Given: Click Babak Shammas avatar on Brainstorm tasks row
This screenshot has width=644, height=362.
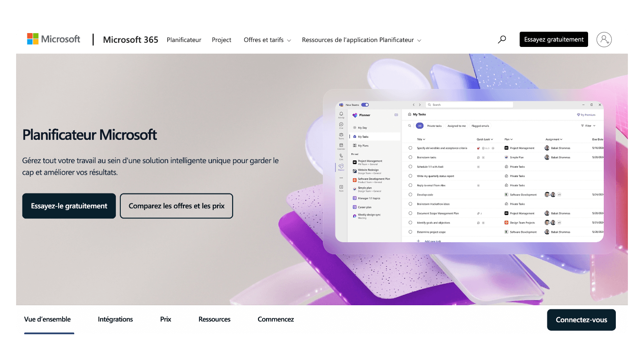Looking at the screenshot, I should coord(547,157).
